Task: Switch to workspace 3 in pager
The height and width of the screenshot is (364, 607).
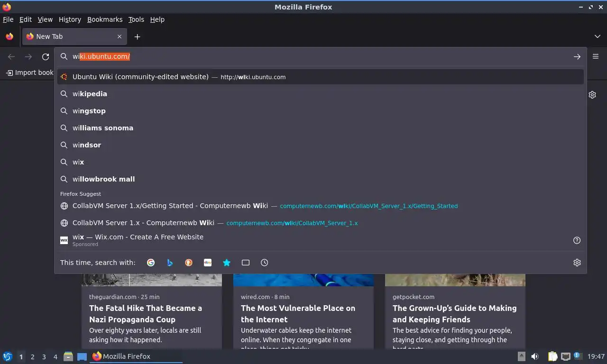Action: coord(44,357)
